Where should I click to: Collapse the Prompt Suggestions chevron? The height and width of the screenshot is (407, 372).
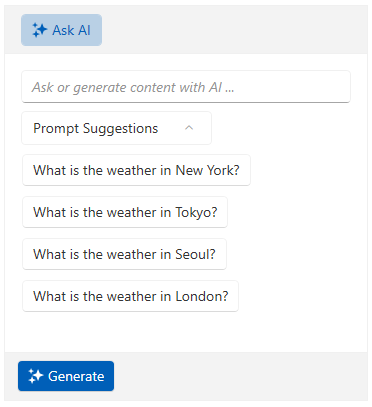[189, 128]
